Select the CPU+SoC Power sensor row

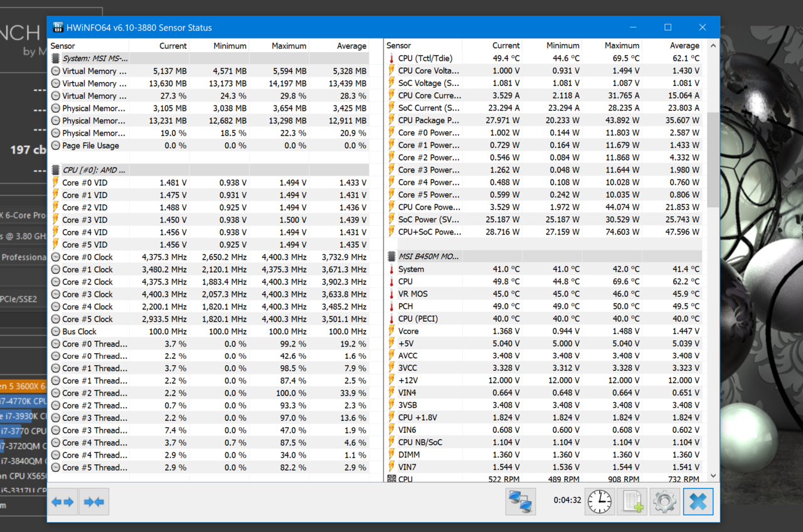(545, 232)
